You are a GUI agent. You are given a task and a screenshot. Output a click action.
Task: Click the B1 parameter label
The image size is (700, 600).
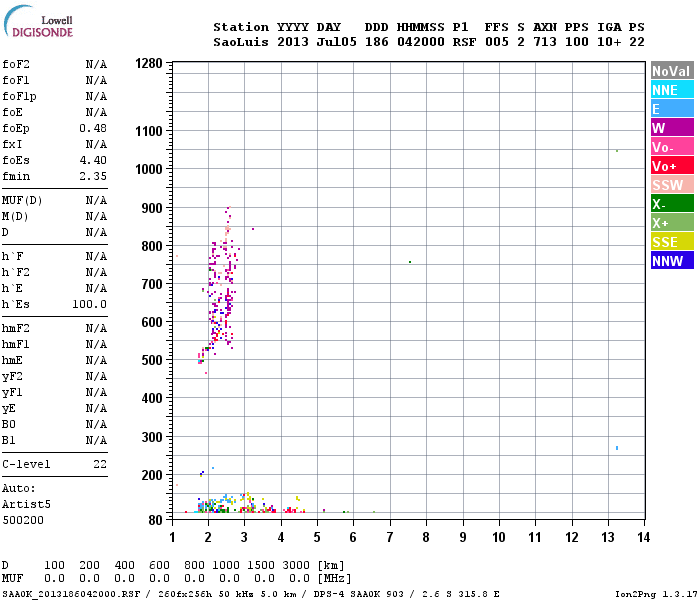point(8,441)
